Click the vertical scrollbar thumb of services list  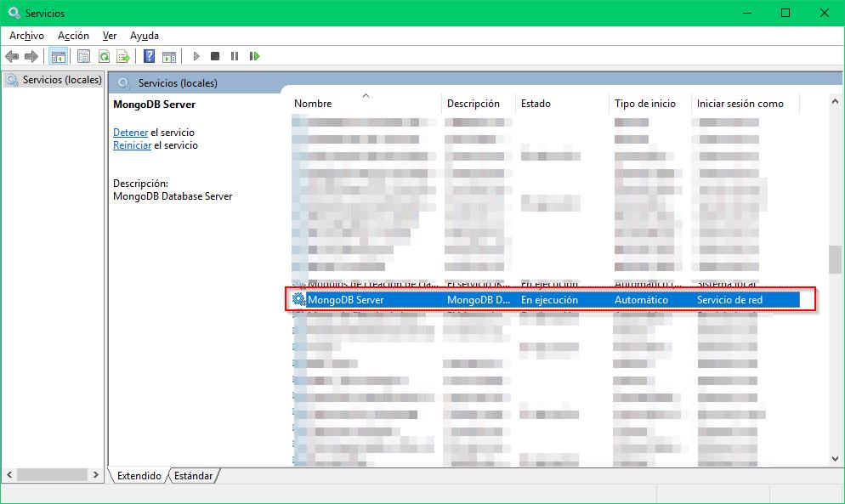835,260
